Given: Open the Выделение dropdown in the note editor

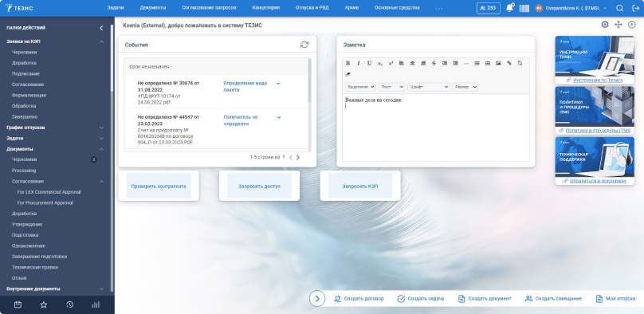Looking at the screenshot, I should click(360, 87).
